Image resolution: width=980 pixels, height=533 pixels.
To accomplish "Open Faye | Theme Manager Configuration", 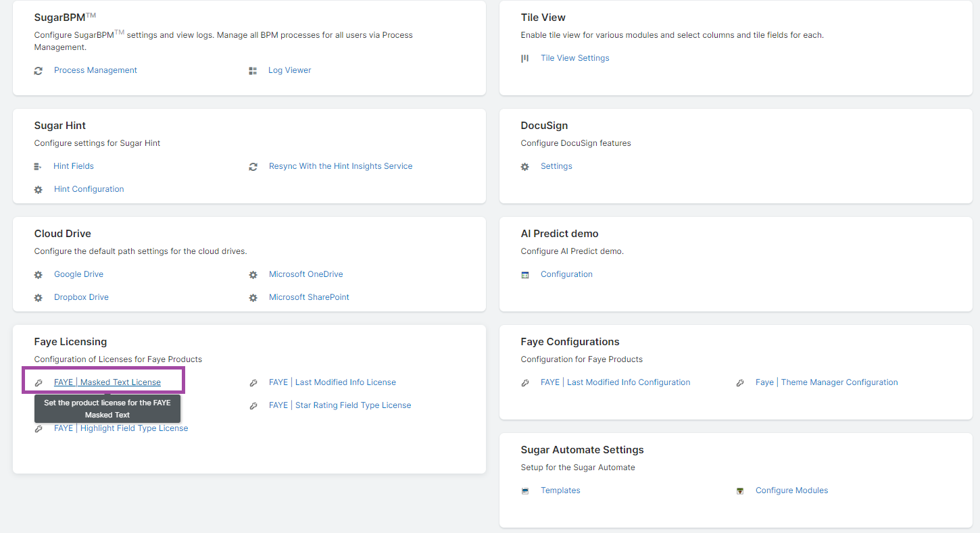I will pyautogui.click(x=827, y=382).
